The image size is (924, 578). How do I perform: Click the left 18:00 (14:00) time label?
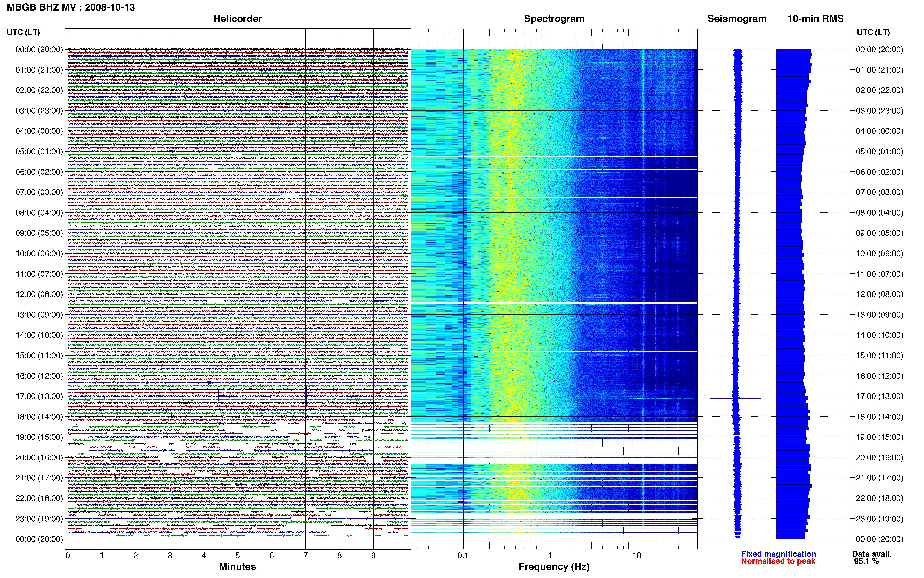coord(39,417)
